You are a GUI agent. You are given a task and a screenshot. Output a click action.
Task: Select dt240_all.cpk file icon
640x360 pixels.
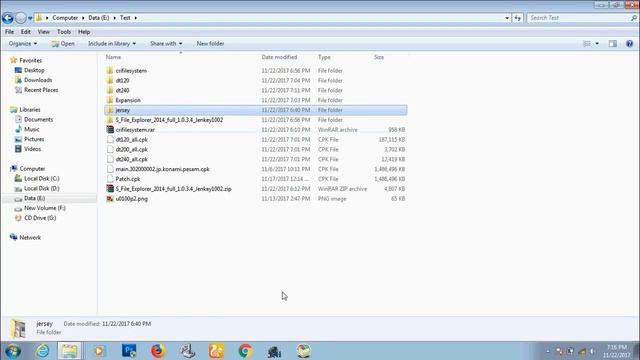click(110, 159)
